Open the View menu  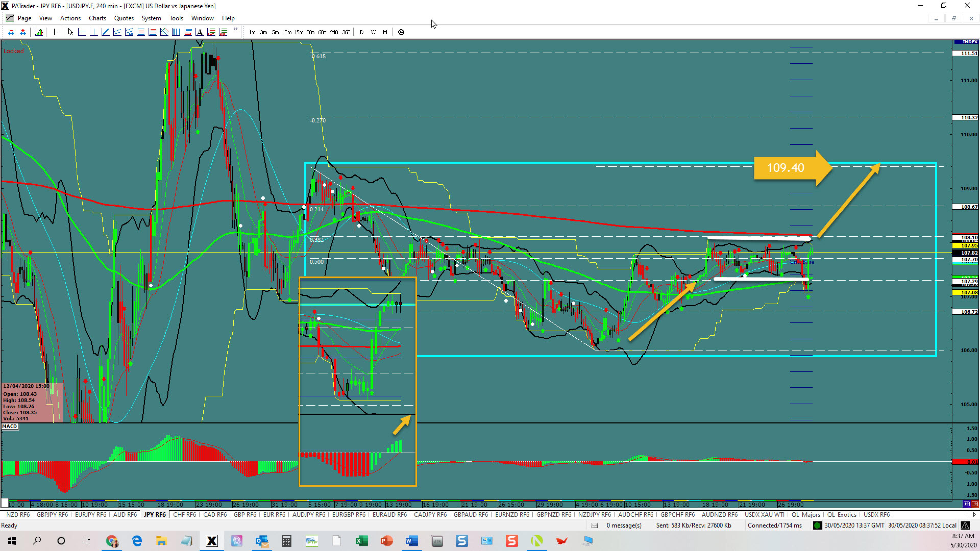click(45, 18)
